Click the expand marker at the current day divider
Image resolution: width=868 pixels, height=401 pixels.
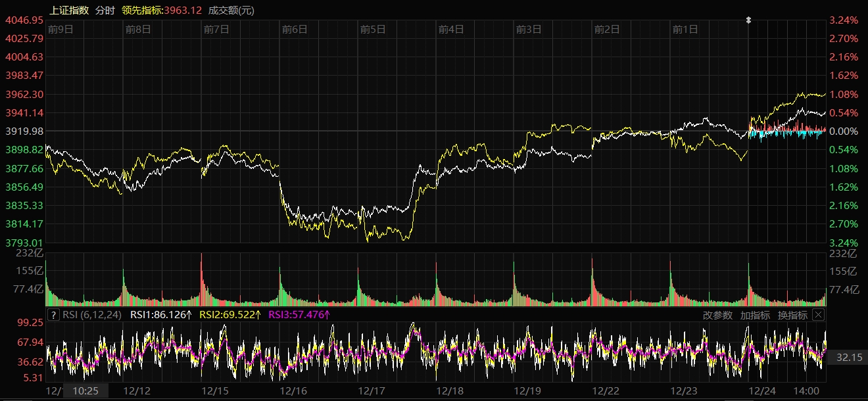tap(748, 20)
